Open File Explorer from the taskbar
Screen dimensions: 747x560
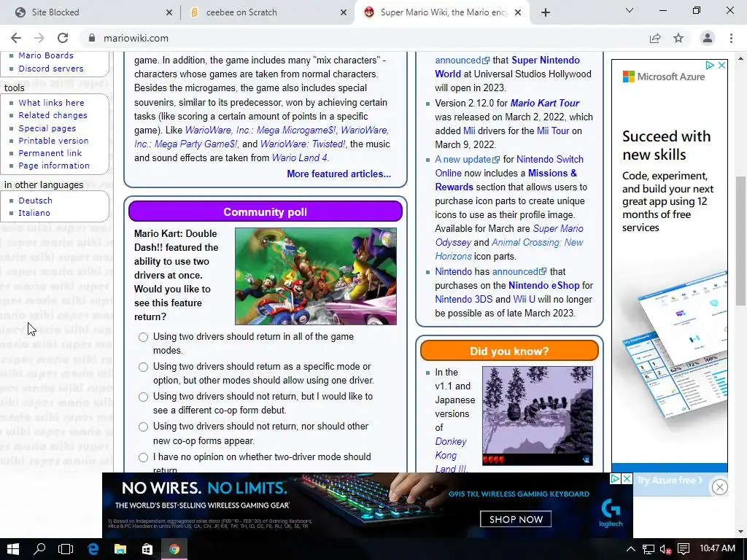[x=120, y=549]
